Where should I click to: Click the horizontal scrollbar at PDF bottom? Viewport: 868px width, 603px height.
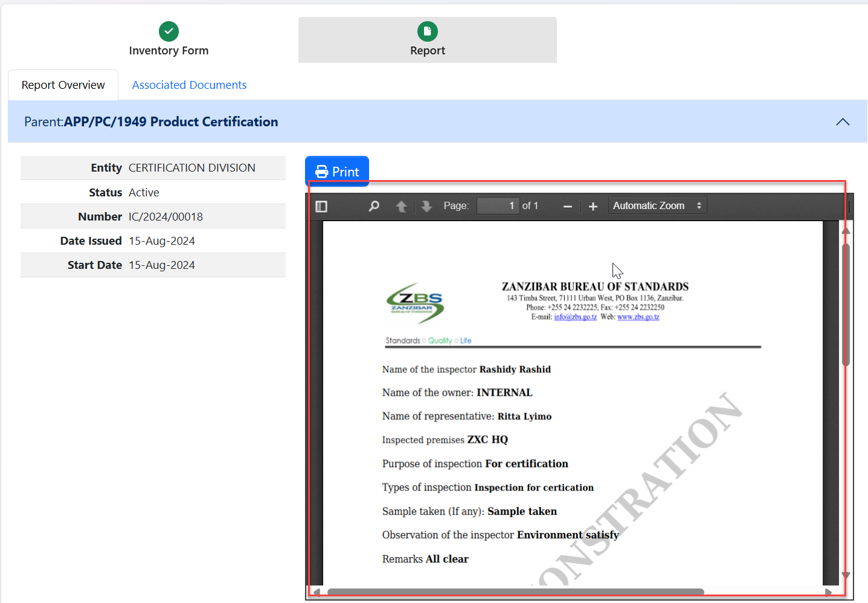pyautogui.click(x=515, y=592)
